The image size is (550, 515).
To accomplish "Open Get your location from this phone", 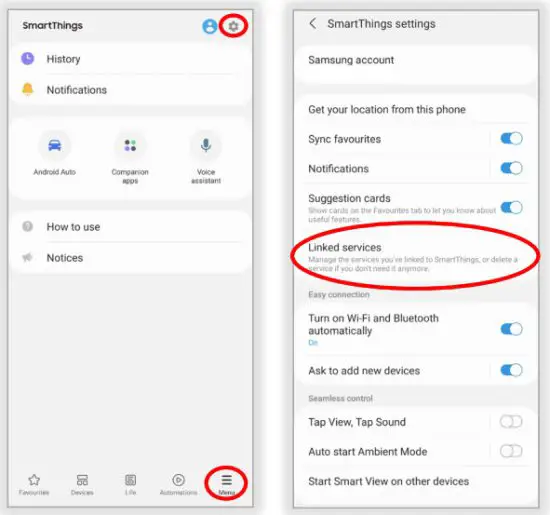I will click(x=416, y=109).
